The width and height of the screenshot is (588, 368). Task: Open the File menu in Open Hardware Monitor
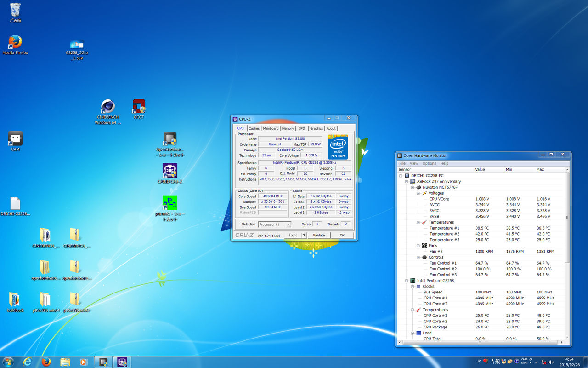click(402, 163)
